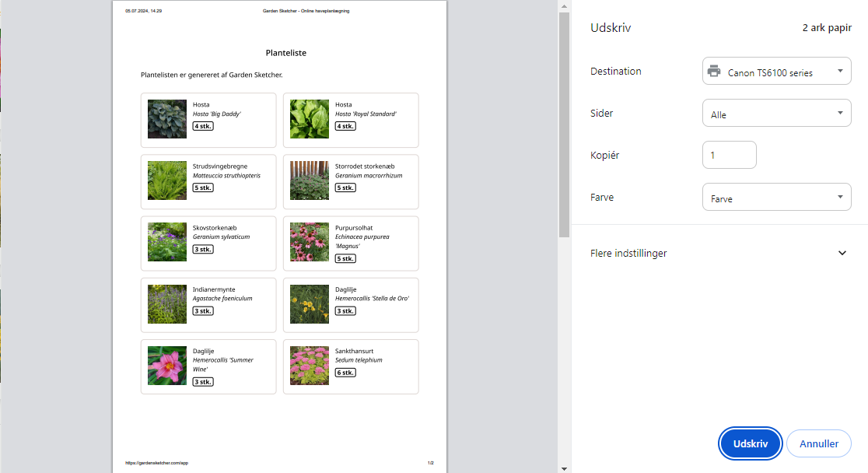This screenshot has height=473, width=868.
Task: Click the 'Udskriv' dialog title
Action: pyautogui.click(x=611, y=28)
